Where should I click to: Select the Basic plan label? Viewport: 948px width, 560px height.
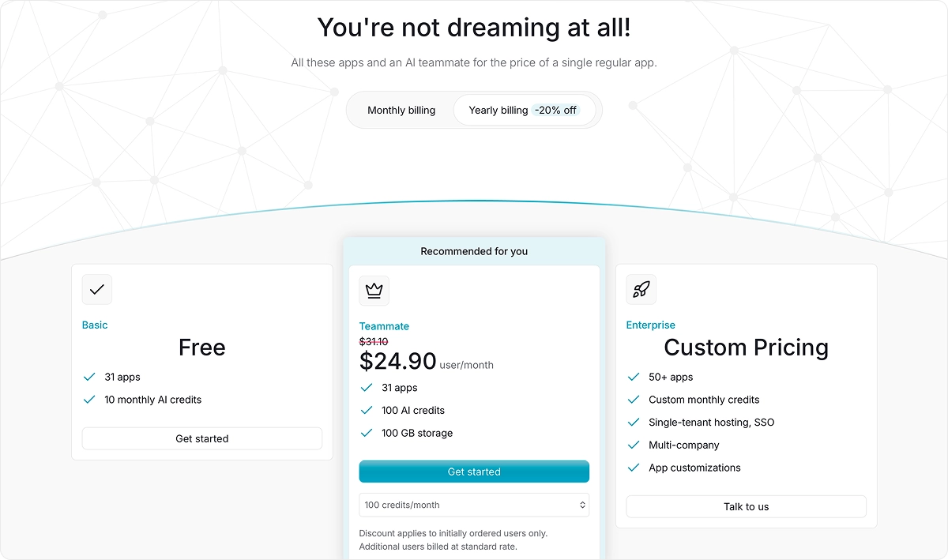point(94,325)
